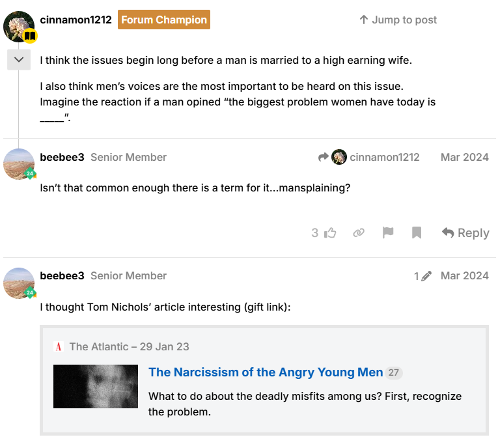Image resolution: width=498 pixels, height=448 pixels.
Task: Open beebee3 profile on article post
Action: 62,276
